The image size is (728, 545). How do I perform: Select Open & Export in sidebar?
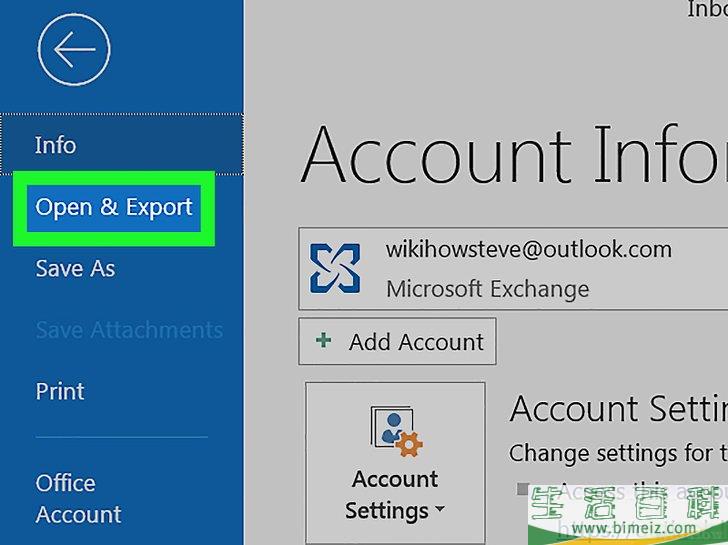tap(114, 208)
